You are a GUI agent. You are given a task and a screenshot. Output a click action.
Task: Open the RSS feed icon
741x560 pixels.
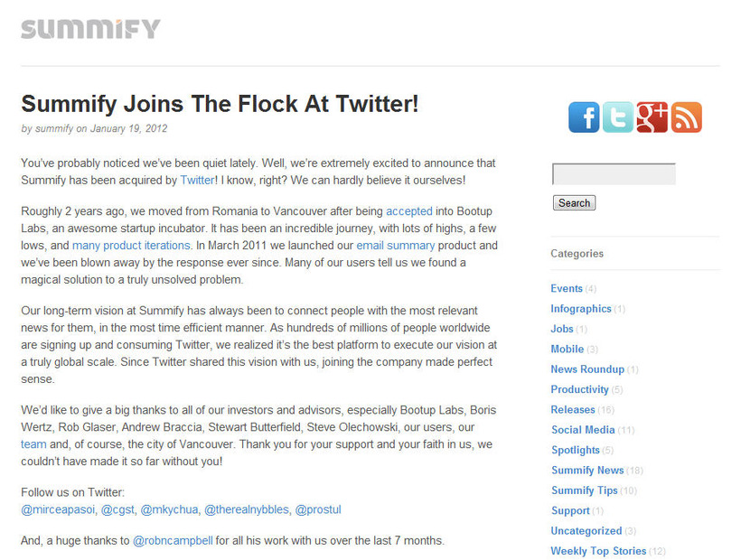tap(686, 117)
